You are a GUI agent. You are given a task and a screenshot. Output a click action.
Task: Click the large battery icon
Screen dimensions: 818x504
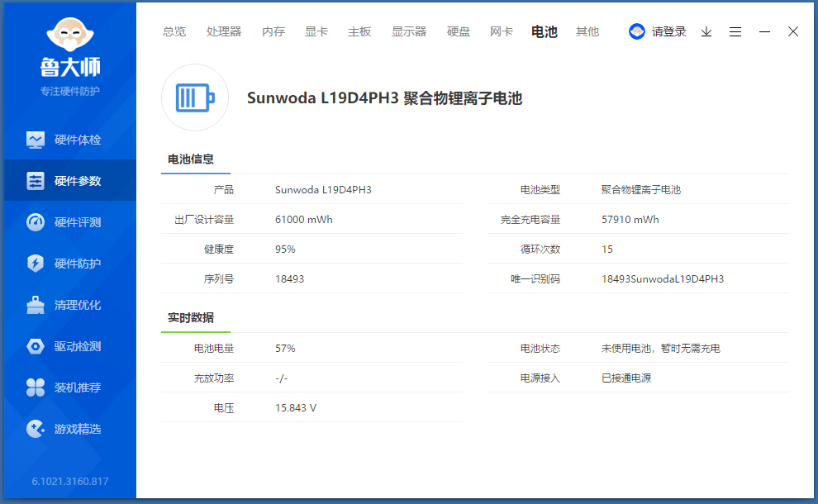(x=195, y=97)
